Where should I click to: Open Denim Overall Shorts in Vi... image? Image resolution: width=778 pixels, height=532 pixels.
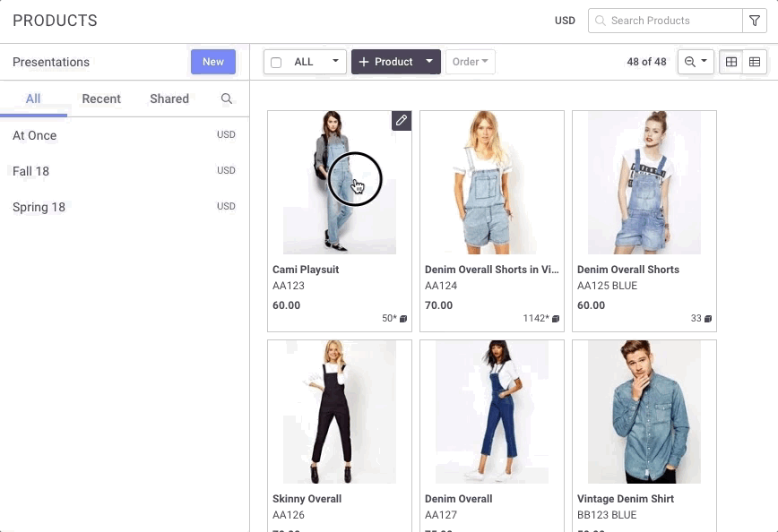coord(492,183)
